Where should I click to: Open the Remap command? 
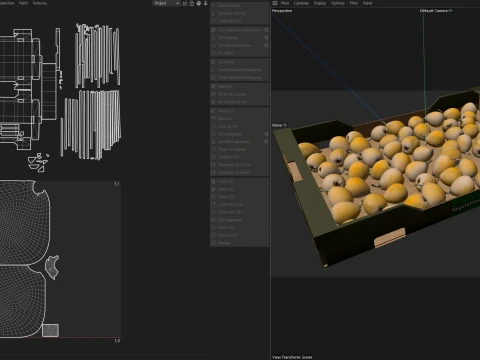[240, 243]
